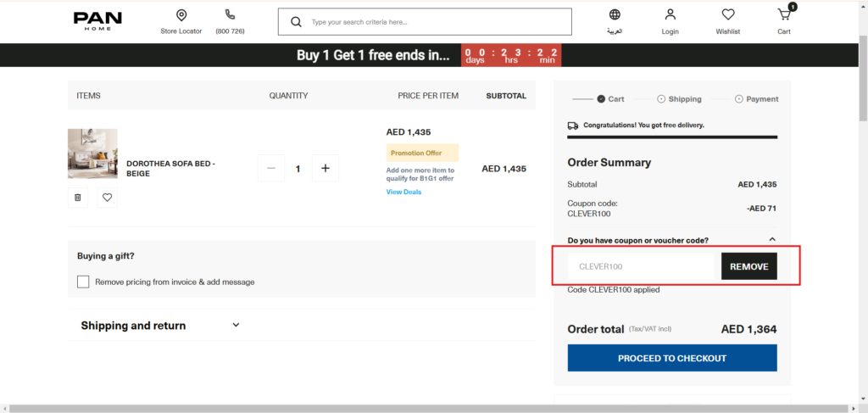Screen dimensions: 868x413
Task: Click the phone icon for (800 726)
Action: [x=230, y=14]
